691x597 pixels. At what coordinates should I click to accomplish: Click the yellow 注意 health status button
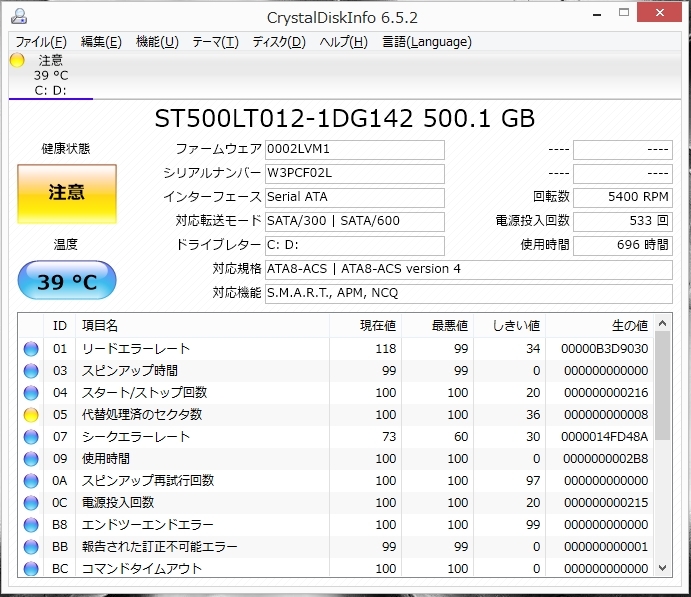point(67,194)
